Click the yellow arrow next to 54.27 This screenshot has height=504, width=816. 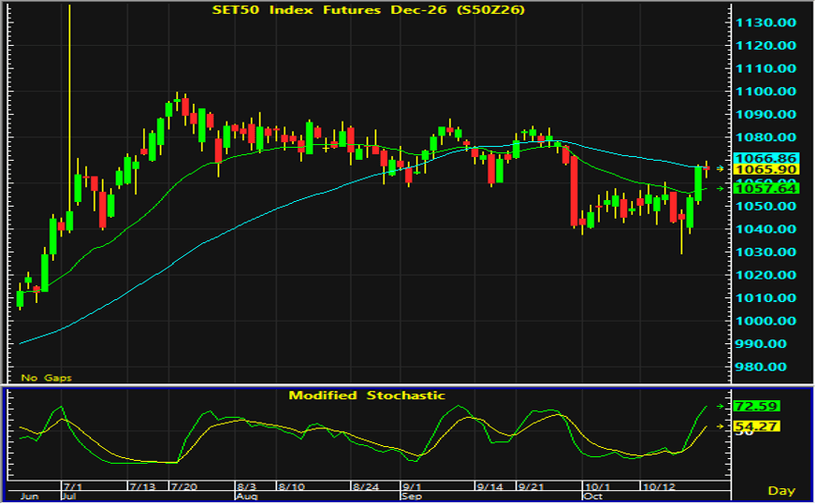(x=721, y=426)
